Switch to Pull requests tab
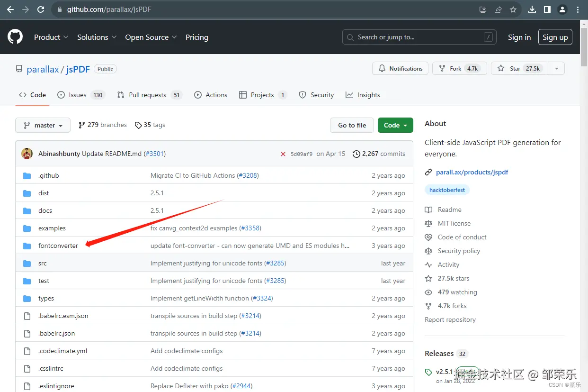Screen dimensions: 588x392 pos(150,95)
